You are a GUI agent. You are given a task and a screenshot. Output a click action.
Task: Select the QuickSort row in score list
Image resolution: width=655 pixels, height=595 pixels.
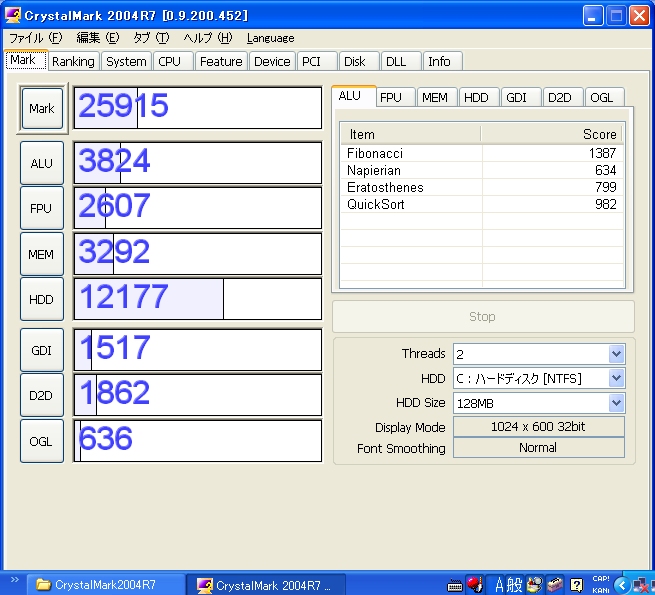point(482,204)
